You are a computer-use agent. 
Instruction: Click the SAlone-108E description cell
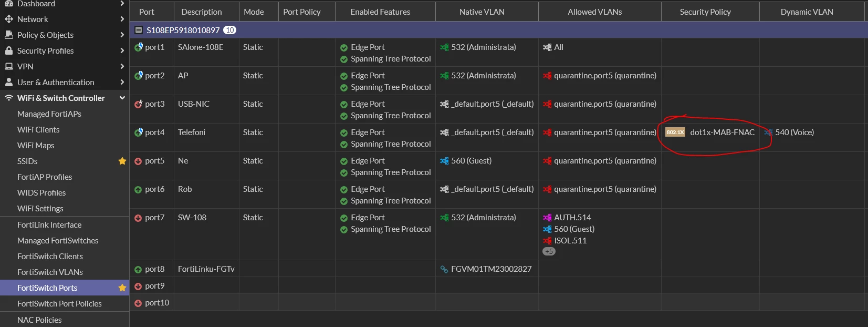(x=201, y=47)
